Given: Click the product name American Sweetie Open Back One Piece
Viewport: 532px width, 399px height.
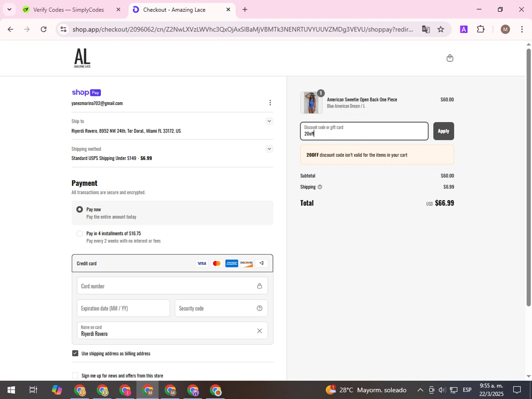Looking at the screenshot, I should point(362,100).
